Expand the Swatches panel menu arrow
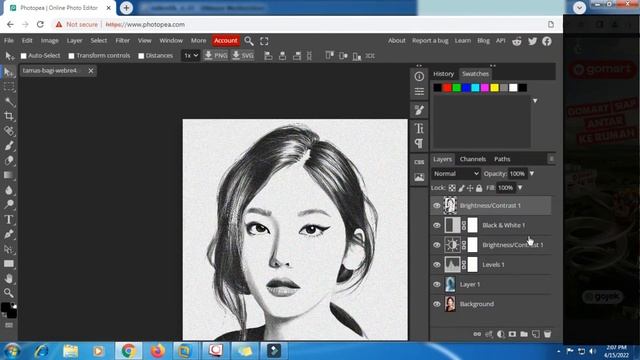The width and height of the screenshot is (640, 360). (x=535, y=100)
